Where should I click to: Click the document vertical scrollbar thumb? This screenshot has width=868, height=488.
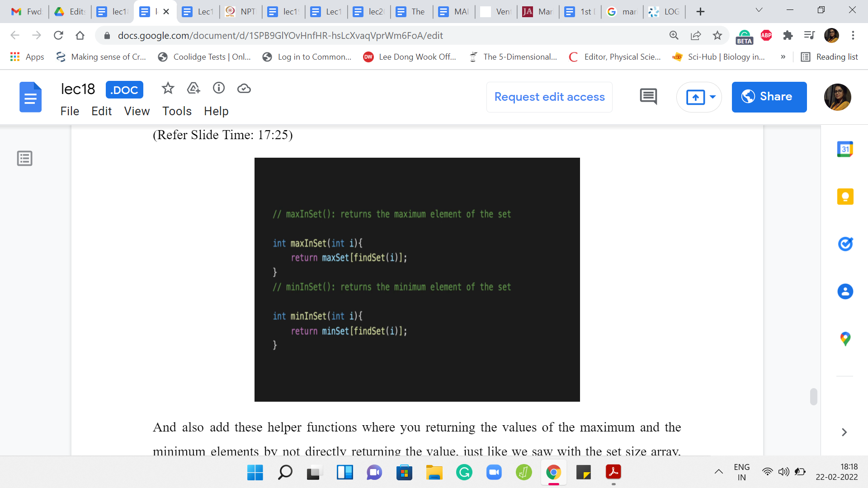click(813, 397)
